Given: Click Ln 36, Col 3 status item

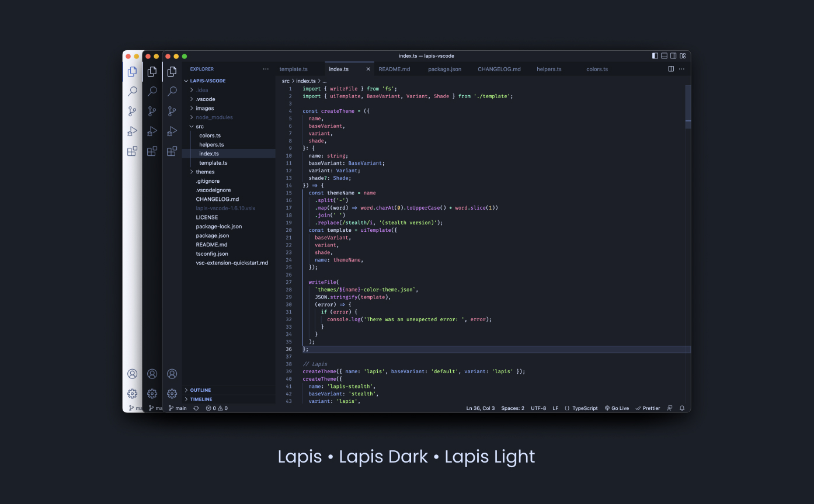Looking at the screenshot, I should click(481, 408).
